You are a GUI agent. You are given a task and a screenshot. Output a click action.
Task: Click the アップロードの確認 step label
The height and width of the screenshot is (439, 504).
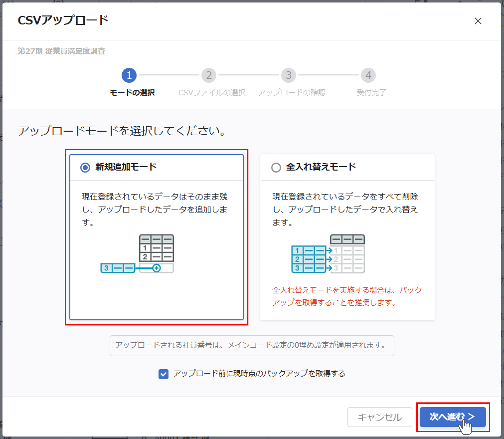click(292, 93)
